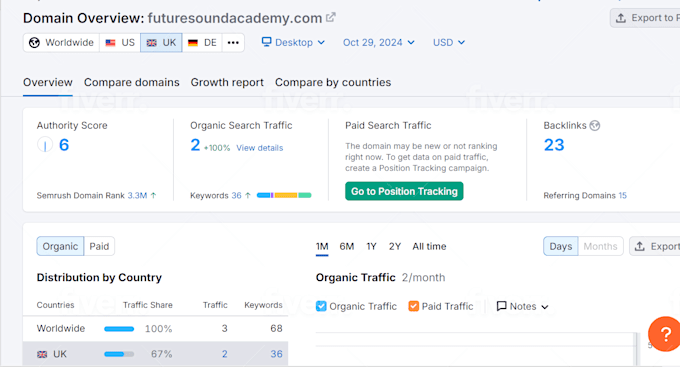Click the Keywords column header
This screenshot has height=367, width=680.
(x=263, y=305)
